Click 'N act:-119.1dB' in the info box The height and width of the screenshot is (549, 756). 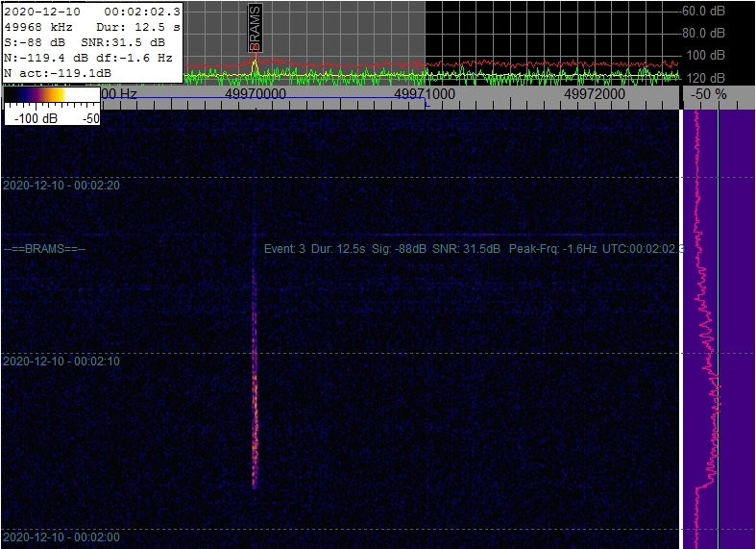click(58, 73)
